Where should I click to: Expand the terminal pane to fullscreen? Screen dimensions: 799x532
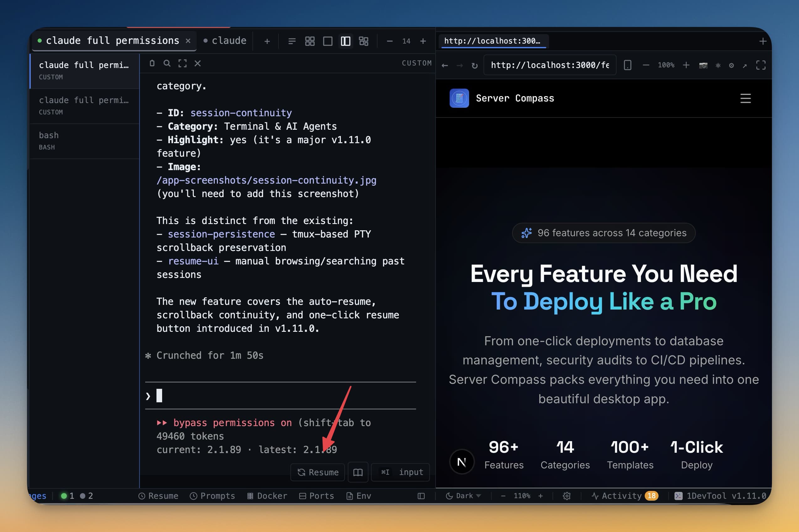183,63
